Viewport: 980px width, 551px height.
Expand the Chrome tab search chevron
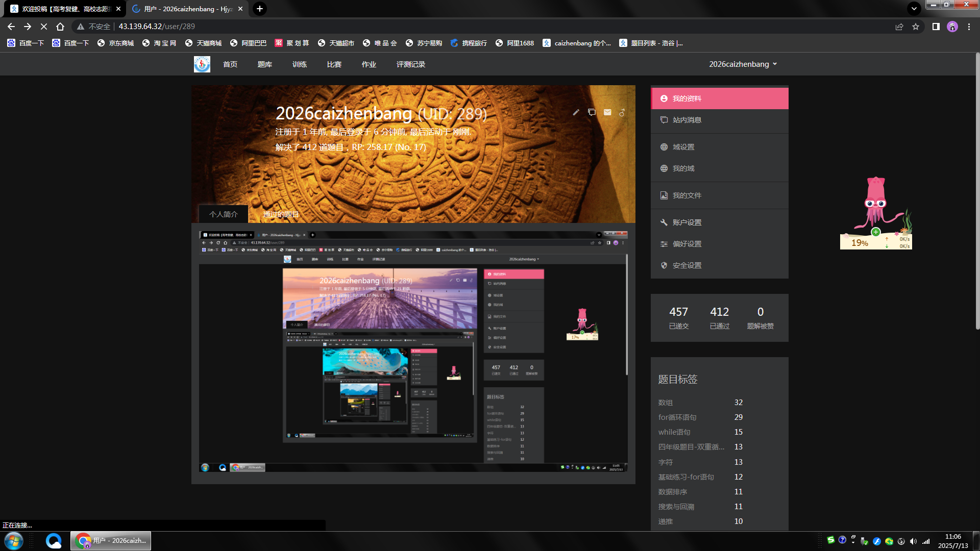point(914,9)
